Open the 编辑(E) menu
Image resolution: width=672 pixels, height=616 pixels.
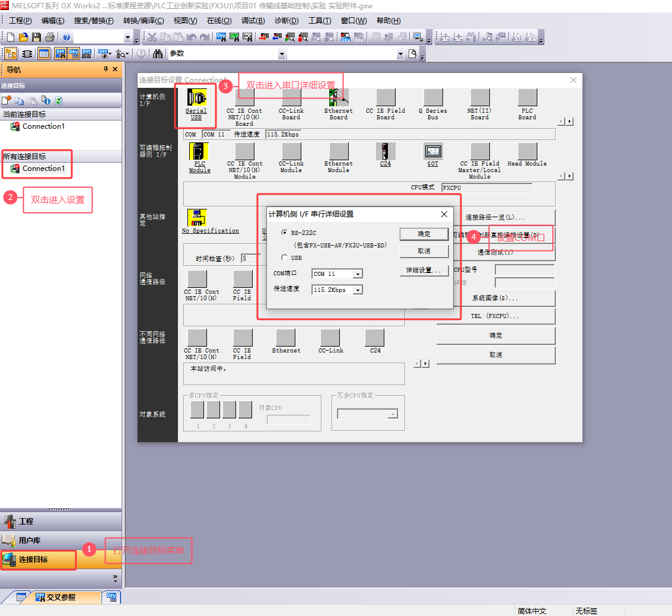point(53,21)
